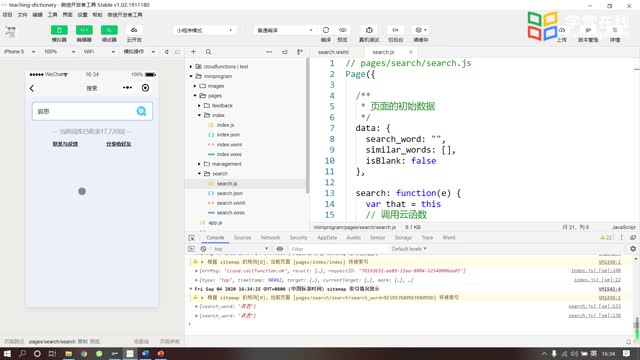Open the Remote Debug on device icon
Viewport: 640px width, 360px height.
coord(369,30)
